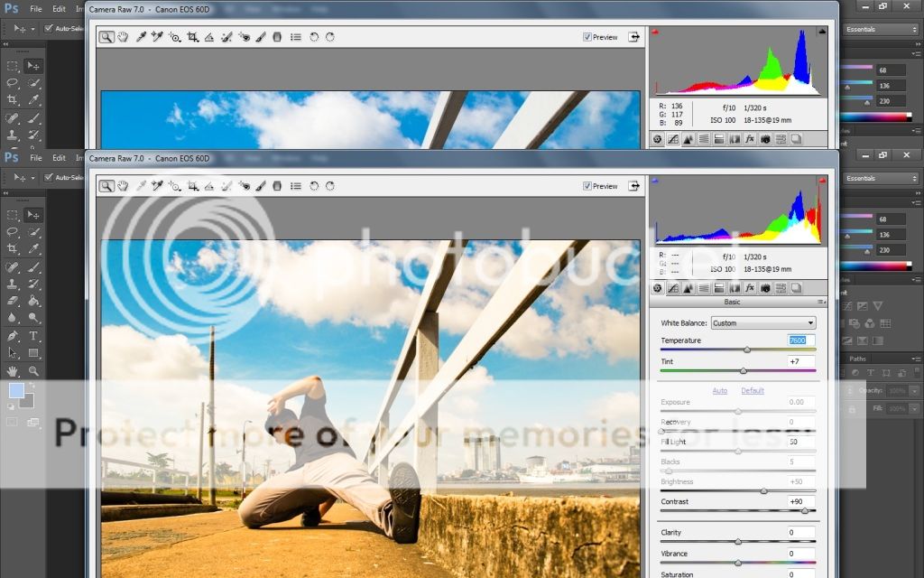Select White Balance tool in upper Camera Raw toolbar
Image resolution: width=924 pixels, height=578 pixels.
[141, 36]
